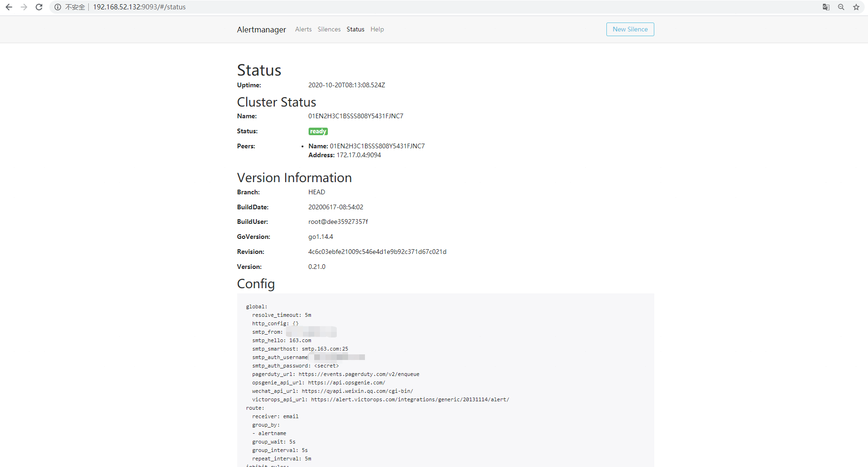Click the peer Name entry in Peers list
This screenshot has width=868, height=467.
366,146
